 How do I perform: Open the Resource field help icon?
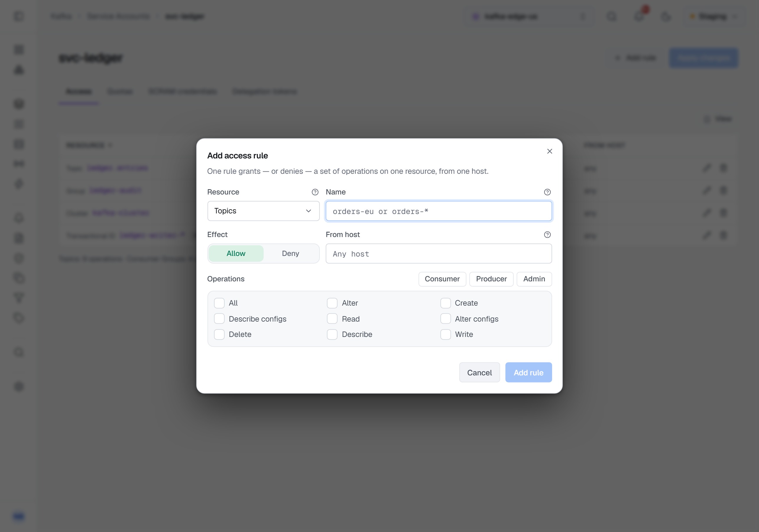click(x=315, y=192)
